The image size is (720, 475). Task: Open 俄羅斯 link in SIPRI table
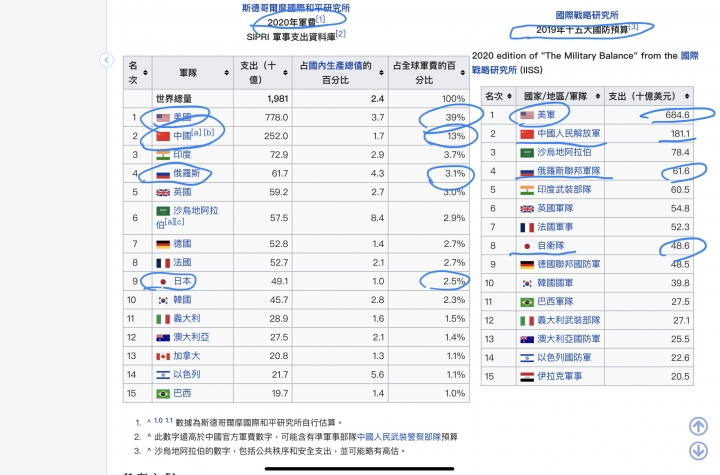click(x=186, y=173)
